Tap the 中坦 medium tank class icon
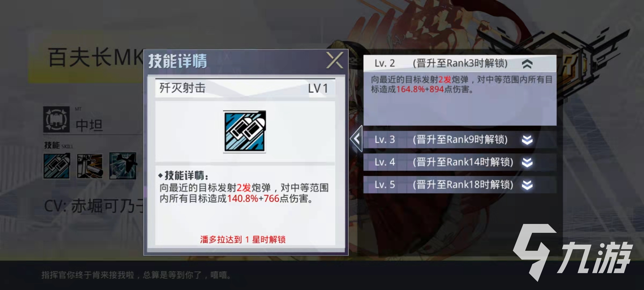The width and height of the screenshot is (644, 290). (x=56, y=119)
